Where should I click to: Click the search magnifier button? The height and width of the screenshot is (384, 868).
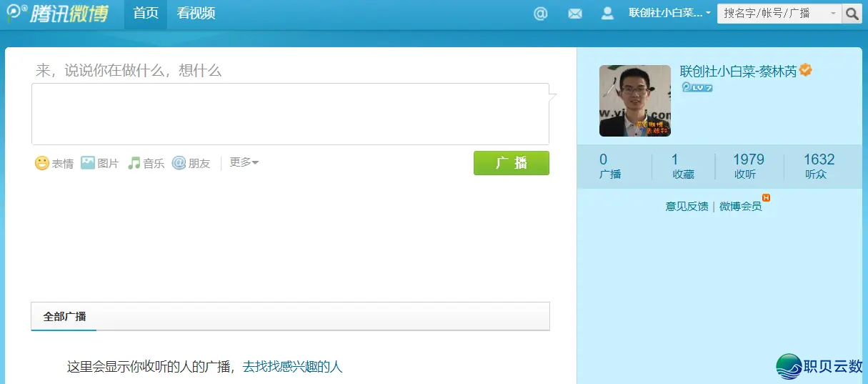click(x=852, y=14)
